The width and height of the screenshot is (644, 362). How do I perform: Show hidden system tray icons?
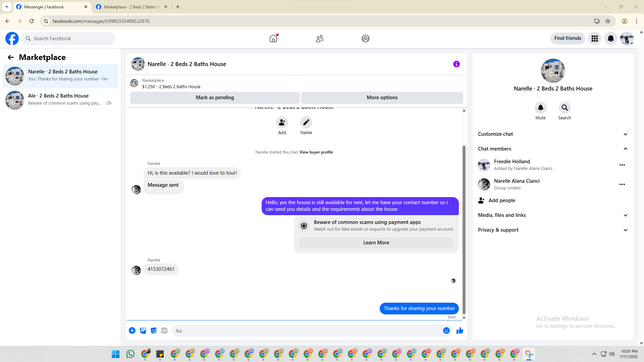pyautogui.click(x=594, y=354)
